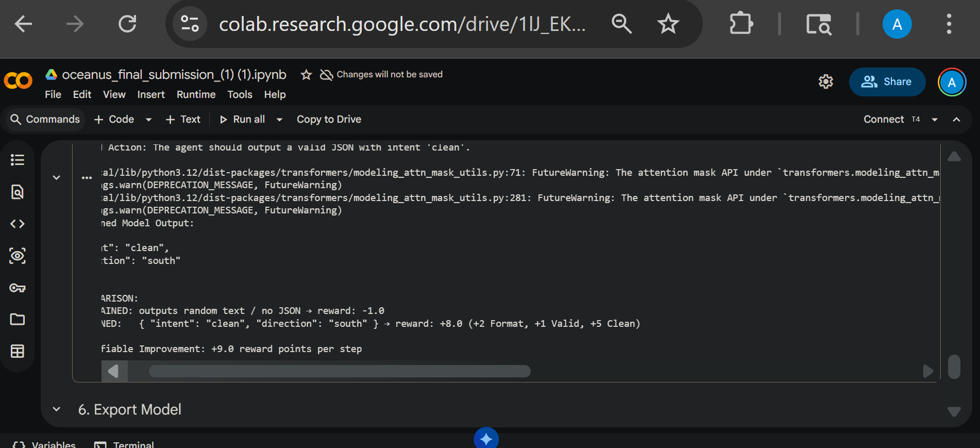The image size is (980, 448).
Task: Click Run all cells
Action: coord(242,119)
